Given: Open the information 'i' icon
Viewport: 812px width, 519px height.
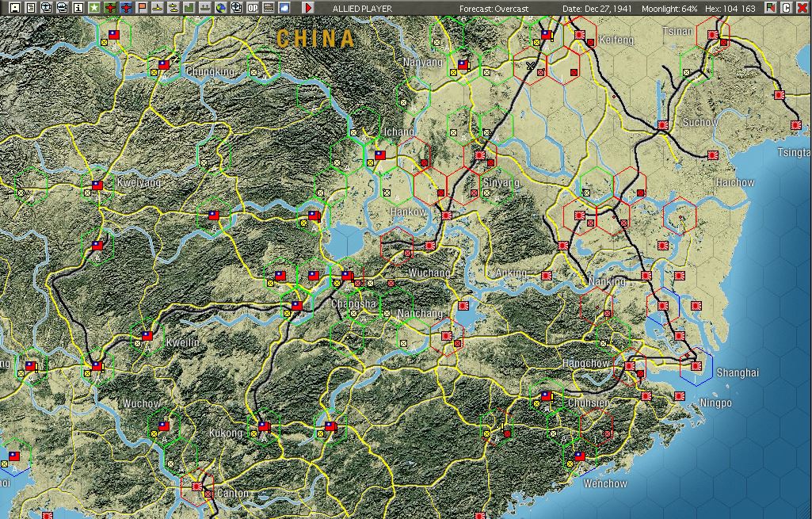Looking at the screenshot, I should tap(78, 8).
